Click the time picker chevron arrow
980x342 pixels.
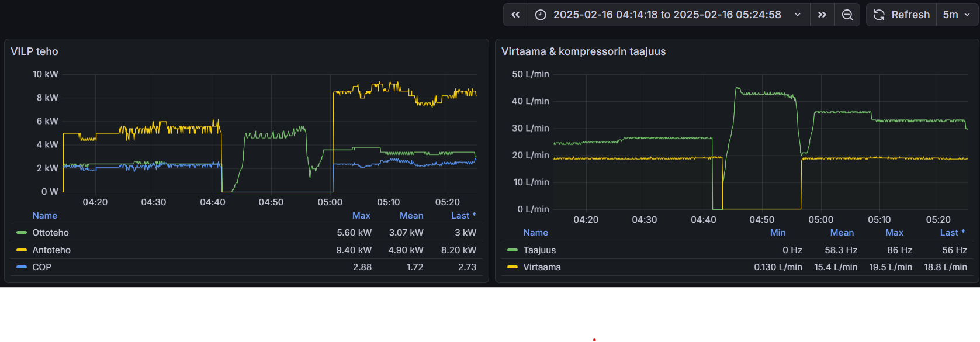click(798, 15)
